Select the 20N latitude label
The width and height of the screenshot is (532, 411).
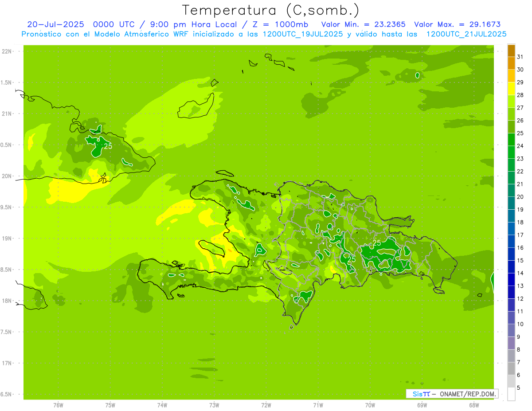pos(7,176)
